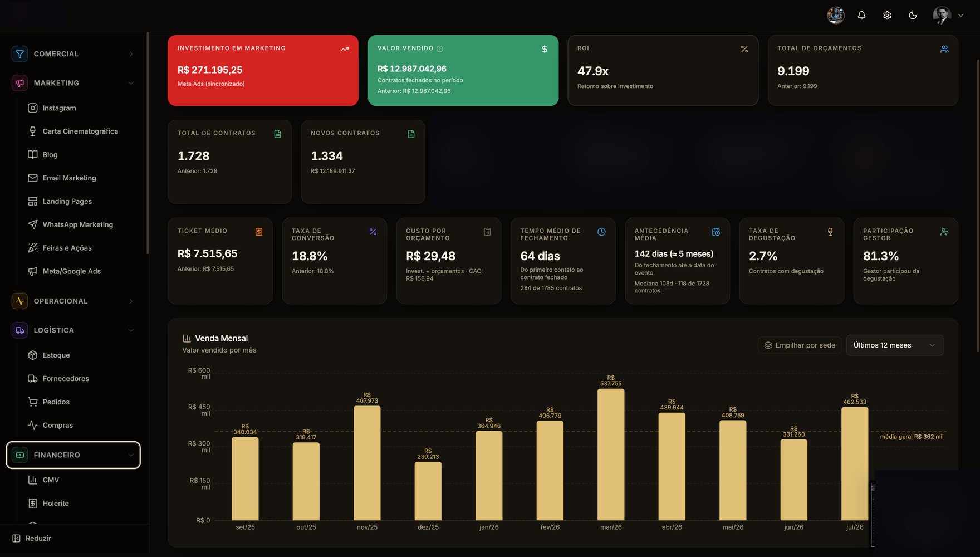Viewport: 980px width, 557px height.
Task: Click the calendar icon on Antecedência Média
Action: pos(716,232)
